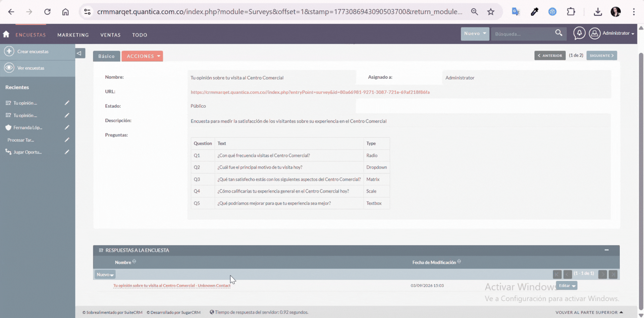
Task: Open the notifications bell icon
Action: coord(579,33)
